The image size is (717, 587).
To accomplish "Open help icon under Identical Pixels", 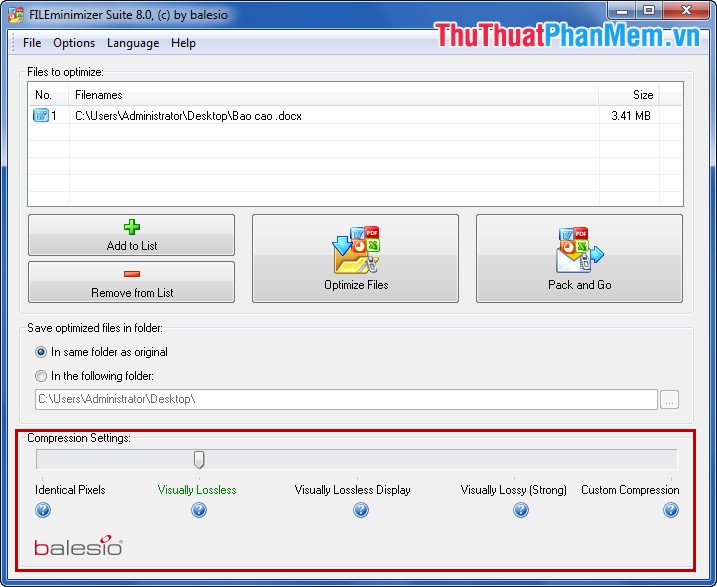I will 43,510.
